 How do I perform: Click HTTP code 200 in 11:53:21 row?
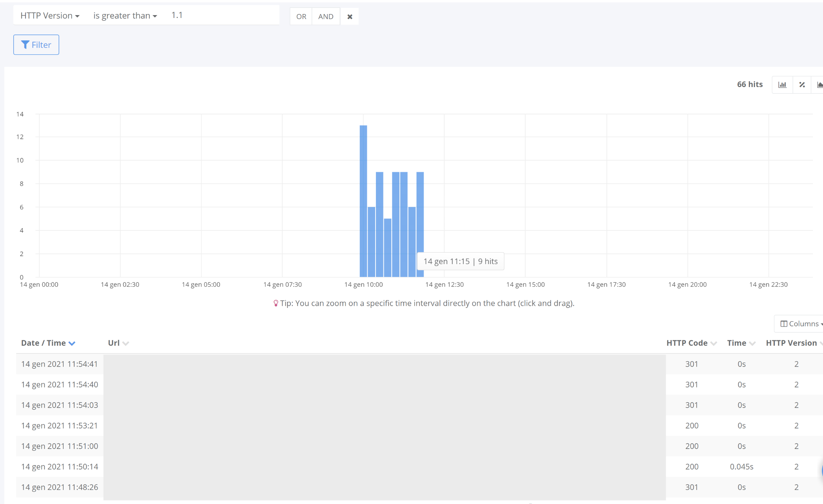click(692, 426)
